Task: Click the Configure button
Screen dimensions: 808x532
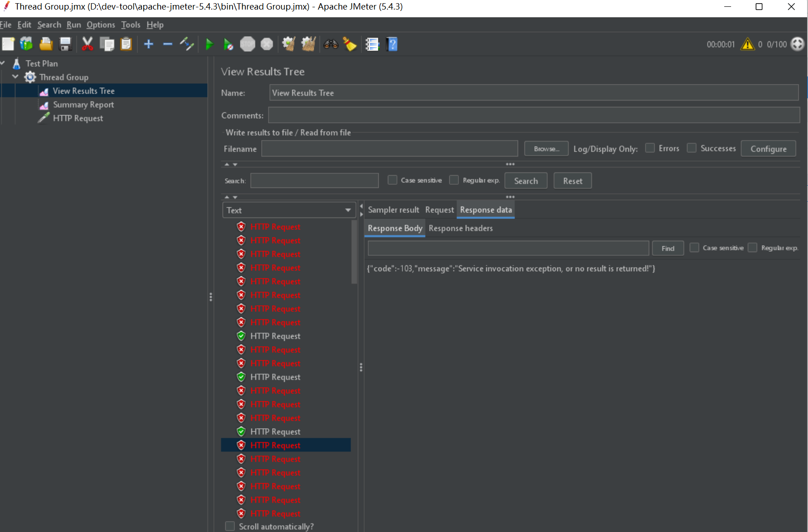Action: tap(768, 149)
